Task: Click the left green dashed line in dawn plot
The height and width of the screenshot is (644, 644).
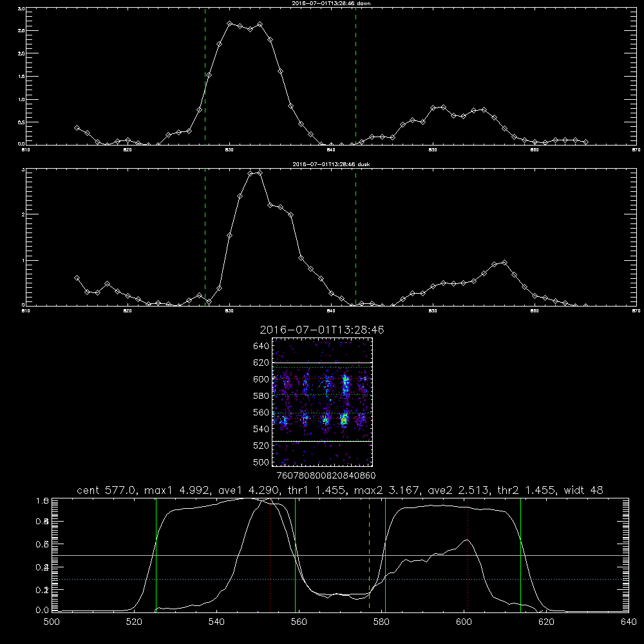Action: [x=205, y=76]
